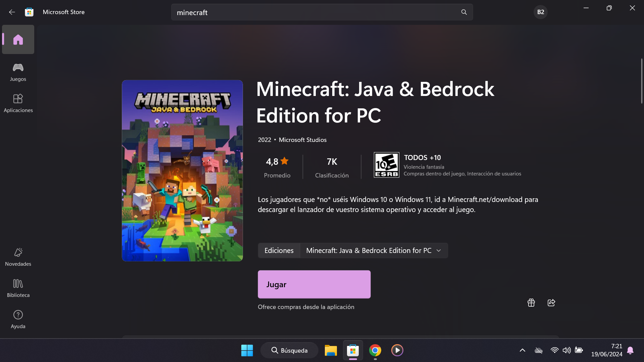Show hidden system tray icons
The width and height of the screenshot is (644, 362).
(x=522, y=350)
